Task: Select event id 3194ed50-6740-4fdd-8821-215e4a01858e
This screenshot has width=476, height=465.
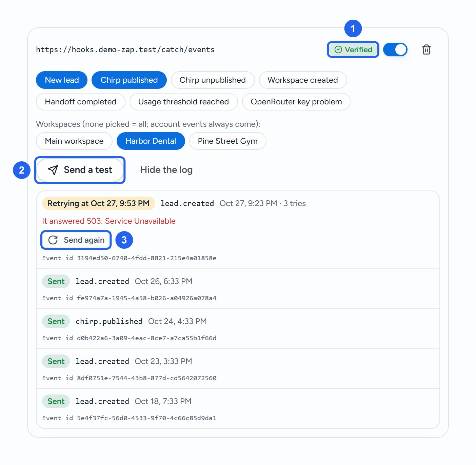Action: tap(129, 258)
